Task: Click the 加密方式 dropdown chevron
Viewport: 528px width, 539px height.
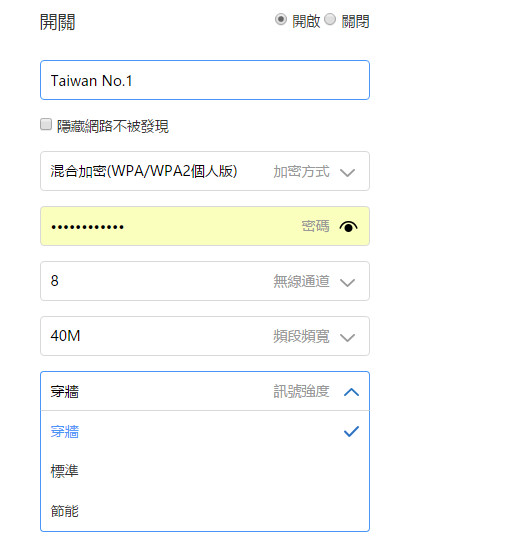Action: click(347, 172)
